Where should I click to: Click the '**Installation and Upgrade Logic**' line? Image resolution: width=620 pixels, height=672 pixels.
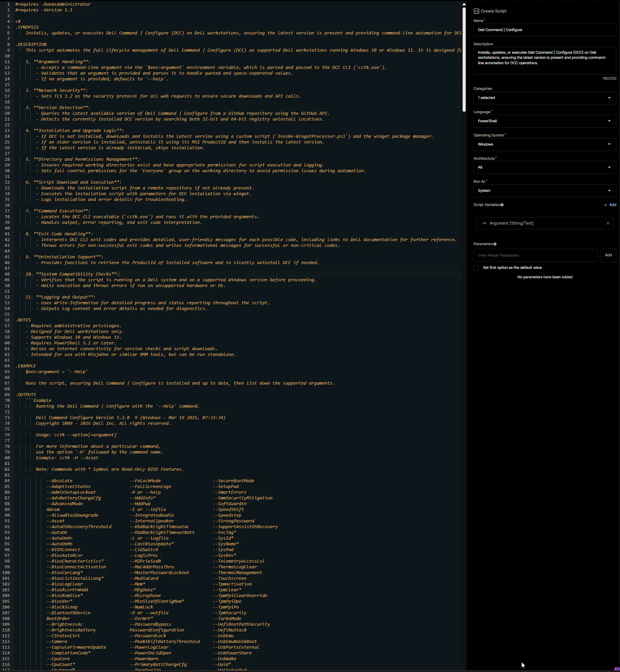(75, 131)
